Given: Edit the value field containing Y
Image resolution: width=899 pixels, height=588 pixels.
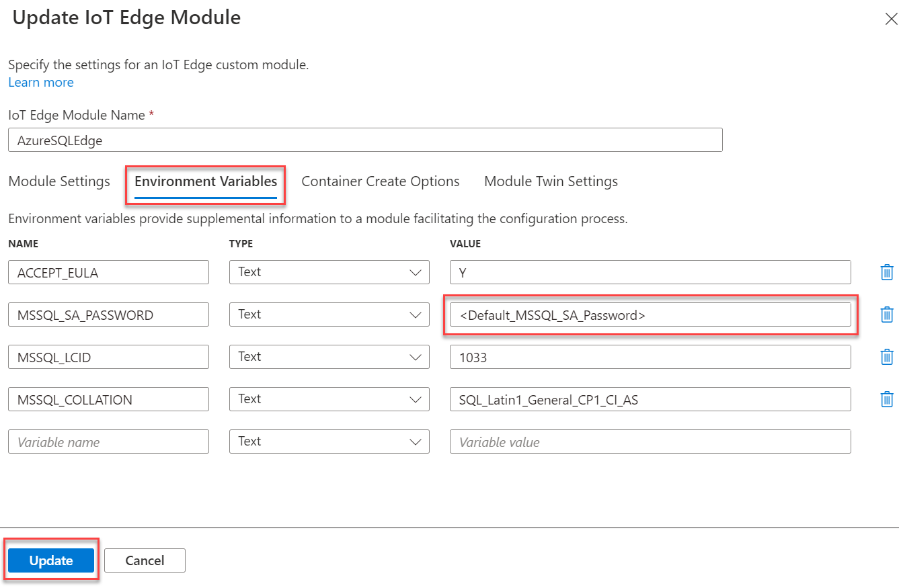Looking at the screenshot, I should pos(650,272).
